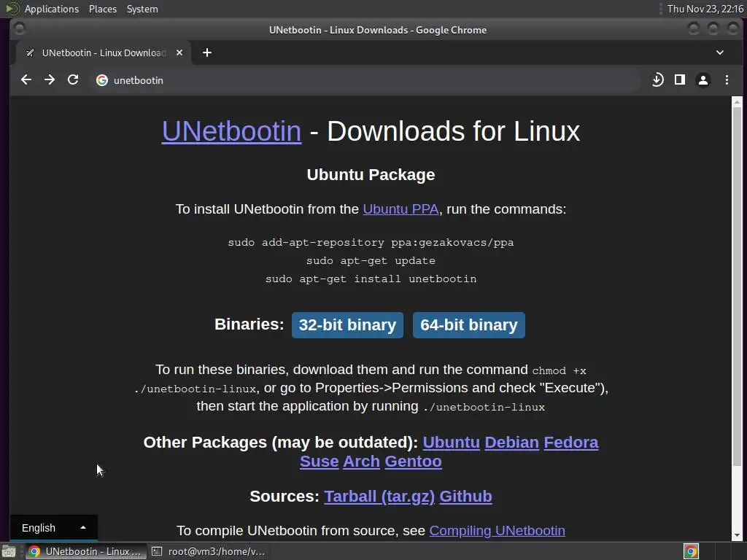Viewport: 747px width, 560px height.
Task: Click 'sudo apt-get update' command text
Action: point(371,261)
